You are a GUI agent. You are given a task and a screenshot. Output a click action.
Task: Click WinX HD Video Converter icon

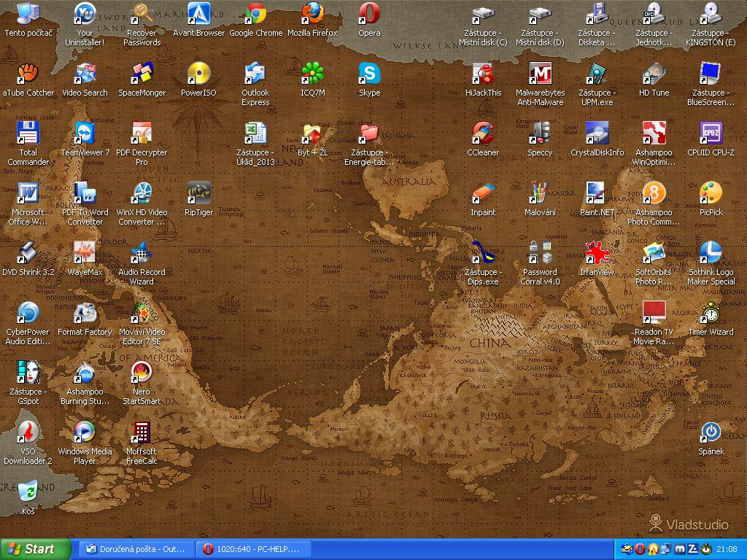tap(142, 192)
